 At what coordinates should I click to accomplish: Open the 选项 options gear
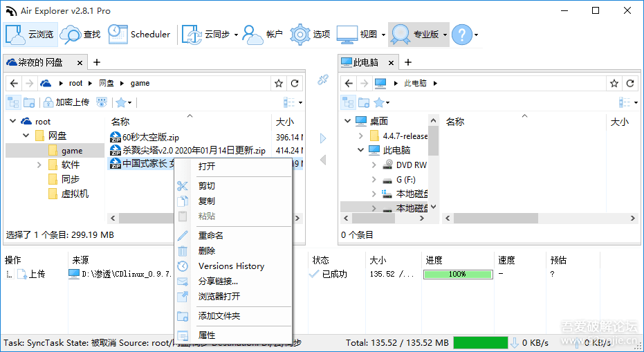pyautogui.click(x=310, y=35)
